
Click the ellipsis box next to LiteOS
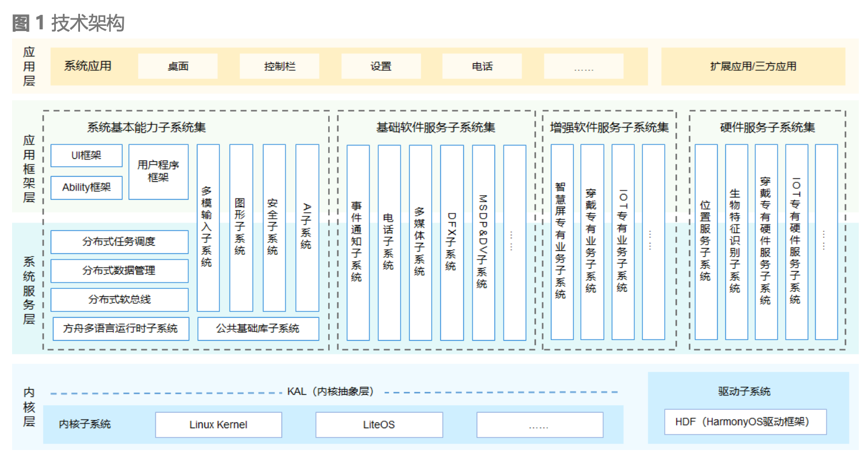tap(540, 425)
